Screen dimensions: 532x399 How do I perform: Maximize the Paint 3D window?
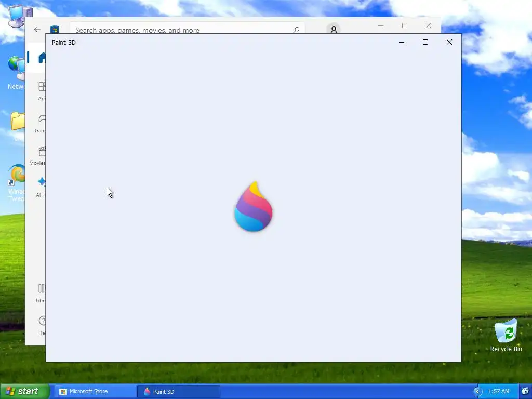click(425, 42)
